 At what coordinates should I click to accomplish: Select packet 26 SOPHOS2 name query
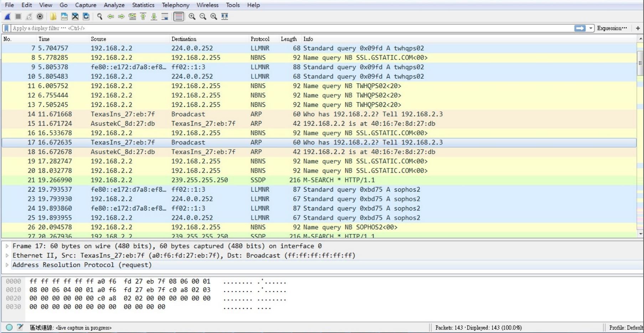click(319, 227)
